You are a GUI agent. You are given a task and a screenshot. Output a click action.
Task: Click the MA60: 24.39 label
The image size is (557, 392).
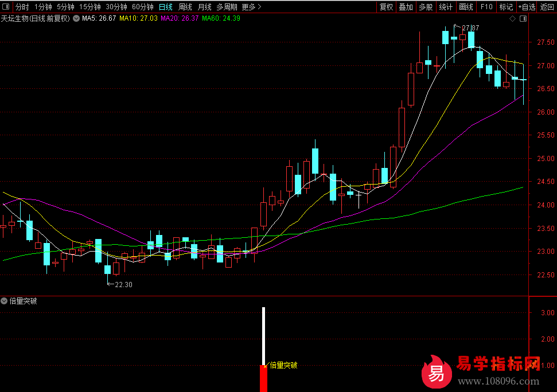coord(221,18)
